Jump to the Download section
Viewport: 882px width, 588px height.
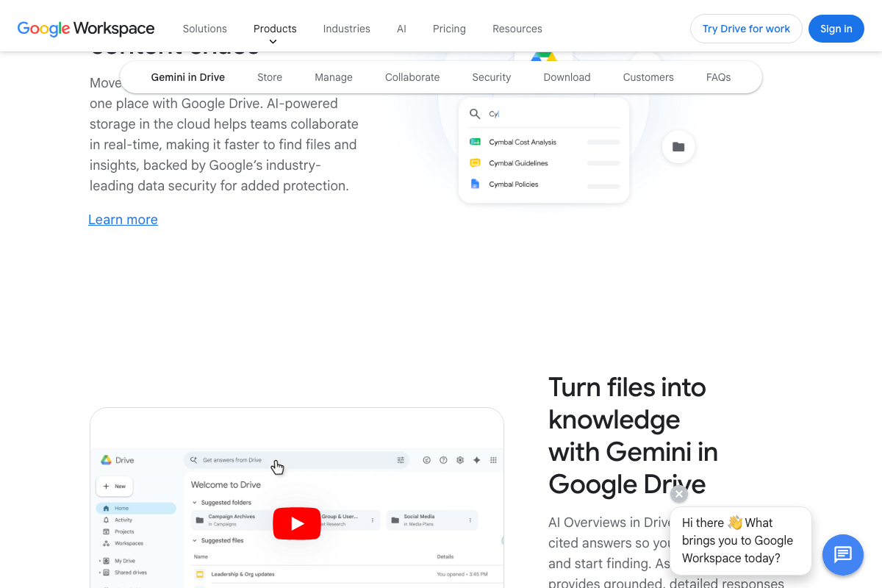coord(567,77)
